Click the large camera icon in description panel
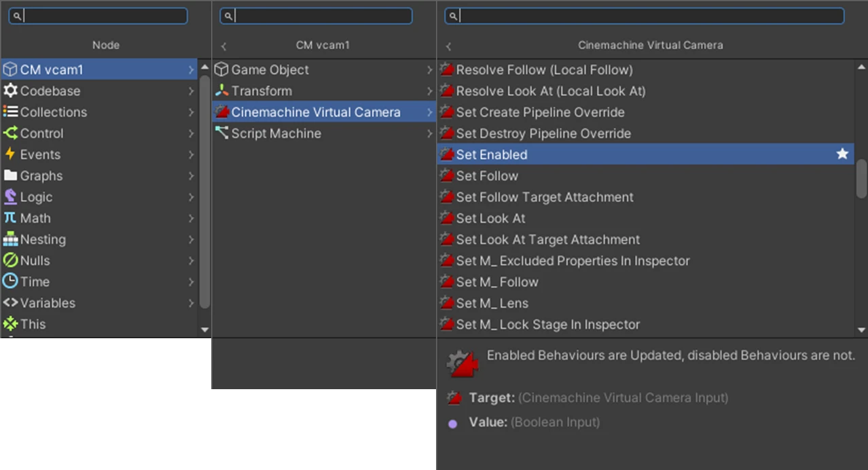 coord(463,364)
